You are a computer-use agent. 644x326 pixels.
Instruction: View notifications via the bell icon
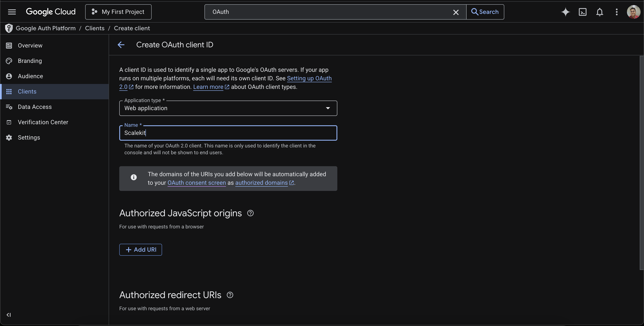click(x=600, y=12)
